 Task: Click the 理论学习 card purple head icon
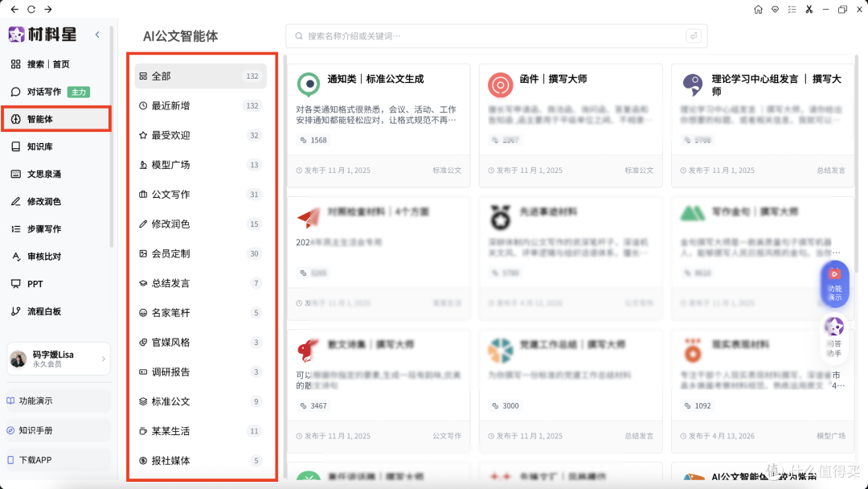tap(693, 84)
